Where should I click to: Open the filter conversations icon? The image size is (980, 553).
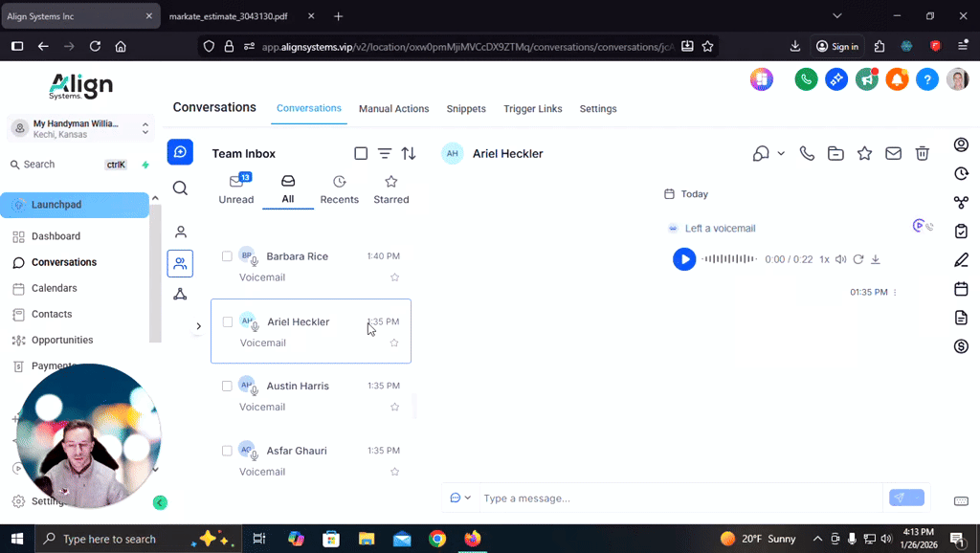click(x=385, y=153)
